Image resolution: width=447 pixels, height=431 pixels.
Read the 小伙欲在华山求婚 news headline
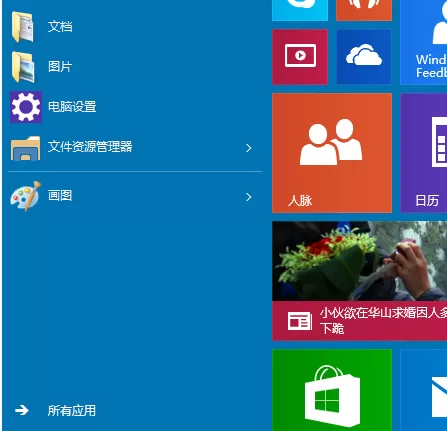383,321
